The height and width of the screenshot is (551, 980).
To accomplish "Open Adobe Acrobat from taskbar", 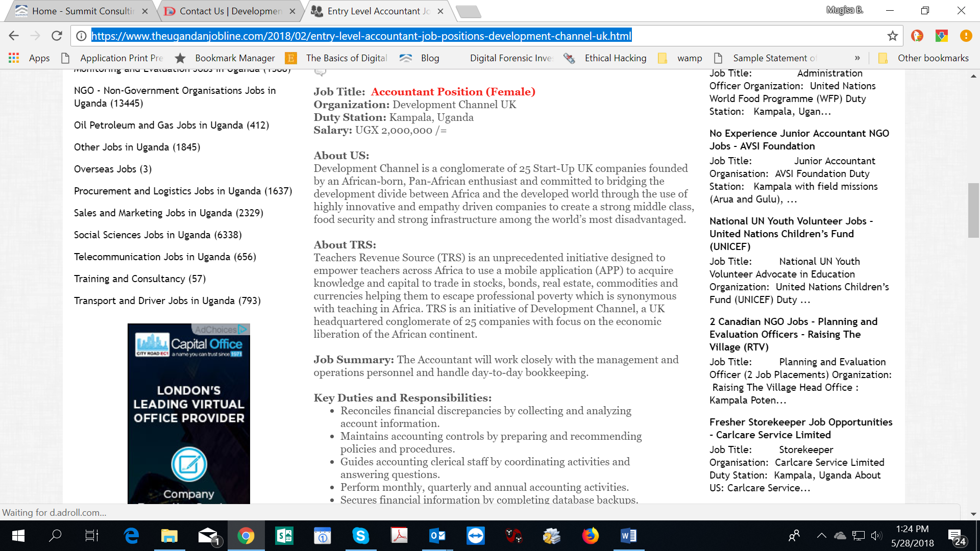I will point(399,536).
